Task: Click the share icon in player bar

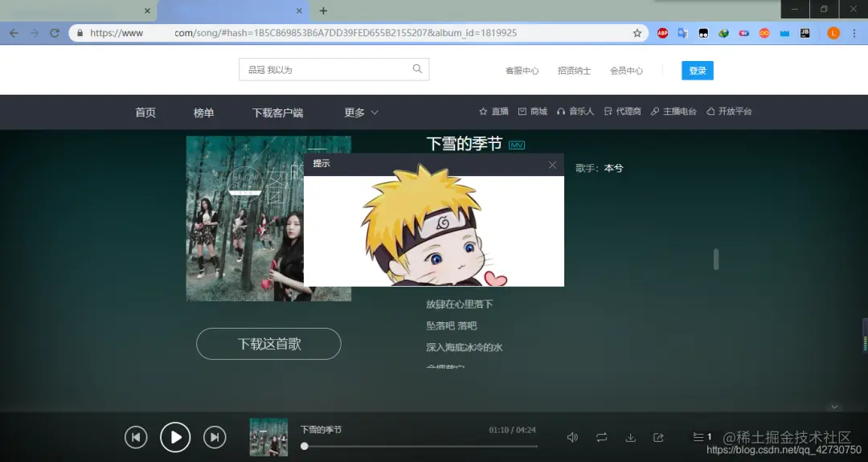Action: pos(658,437)
